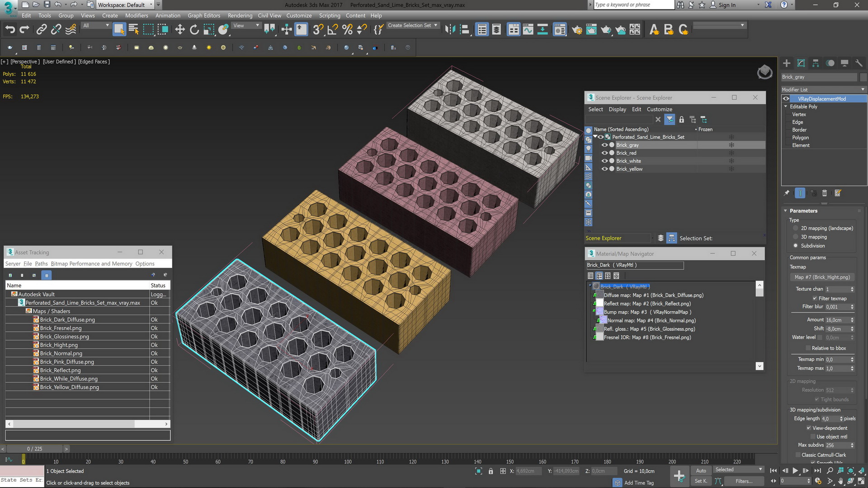Screen dimensions: 868x488
Task: Toggle visibility eye of Brick_yellow
Action: 604,169
